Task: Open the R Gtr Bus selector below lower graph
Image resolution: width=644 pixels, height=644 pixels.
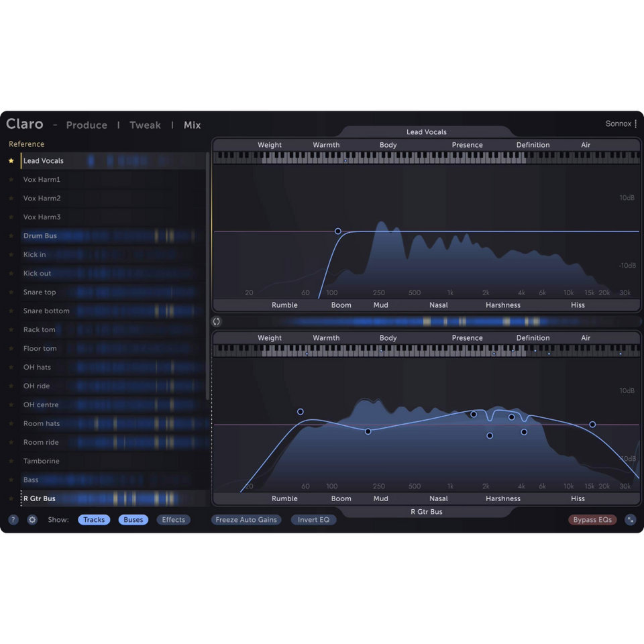Action: pos(426,512)
